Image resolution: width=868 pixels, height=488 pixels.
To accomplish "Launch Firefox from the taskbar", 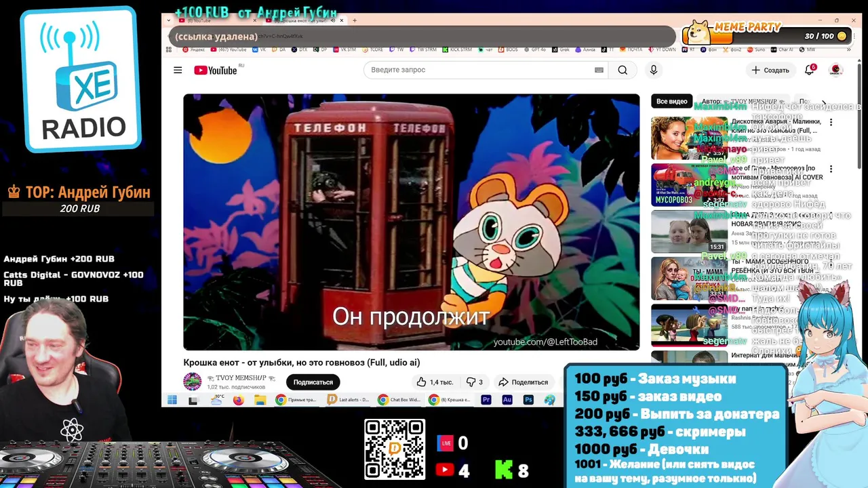I will [x=238, y=400].
